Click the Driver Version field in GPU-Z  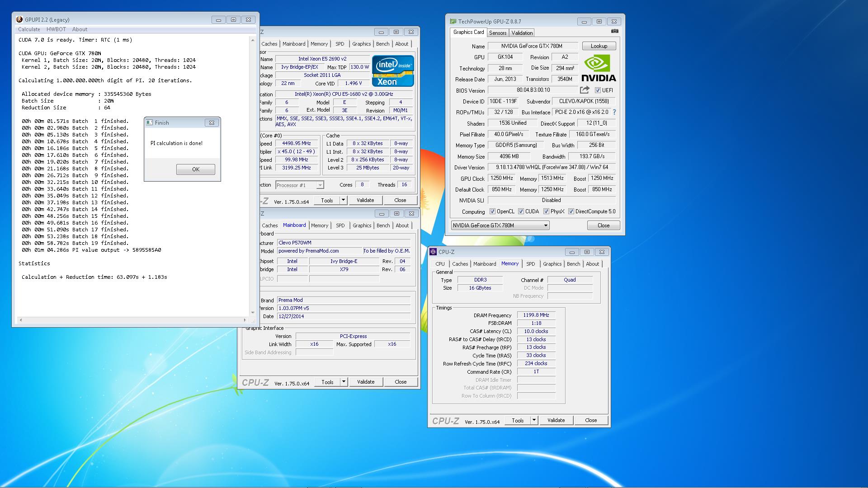[x=552, y=167]
